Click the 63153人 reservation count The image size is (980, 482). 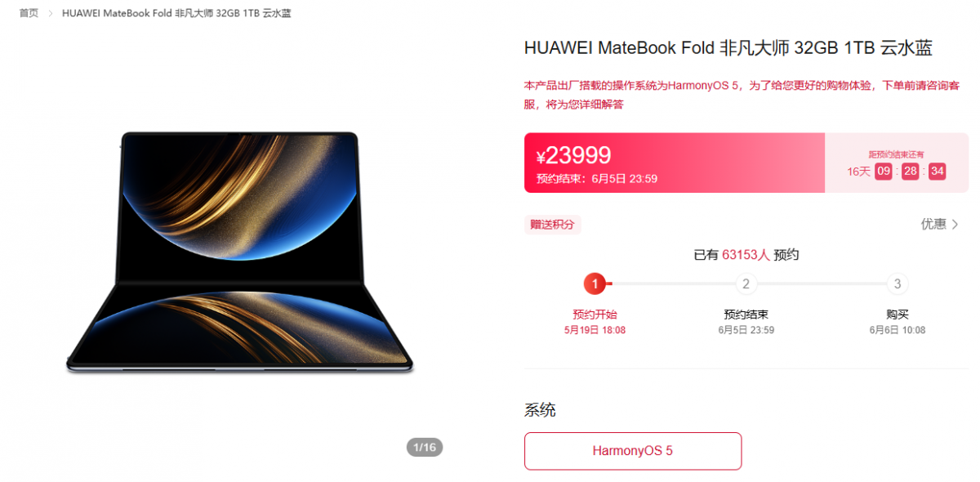[x=746, y=255]
